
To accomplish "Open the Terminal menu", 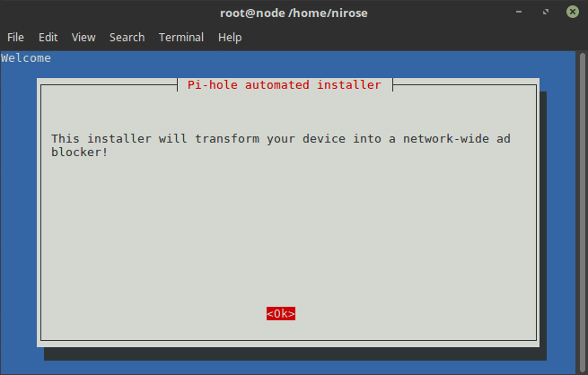I will (181, 38).
